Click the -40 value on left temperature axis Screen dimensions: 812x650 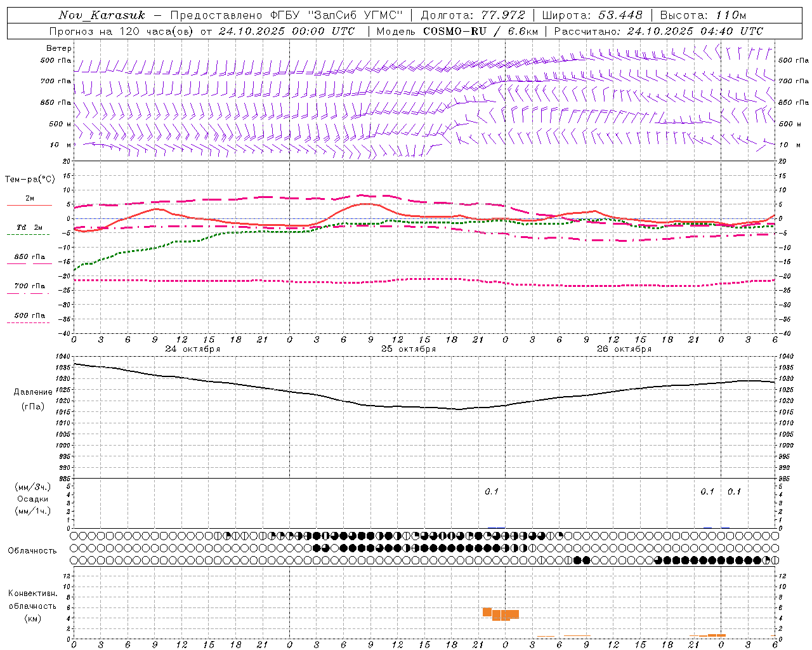pos(65,333)
